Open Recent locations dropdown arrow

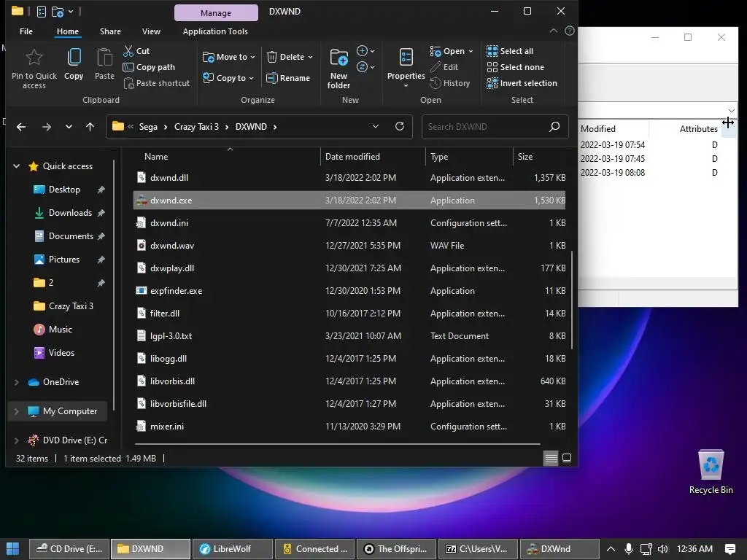tap(69, 127)
